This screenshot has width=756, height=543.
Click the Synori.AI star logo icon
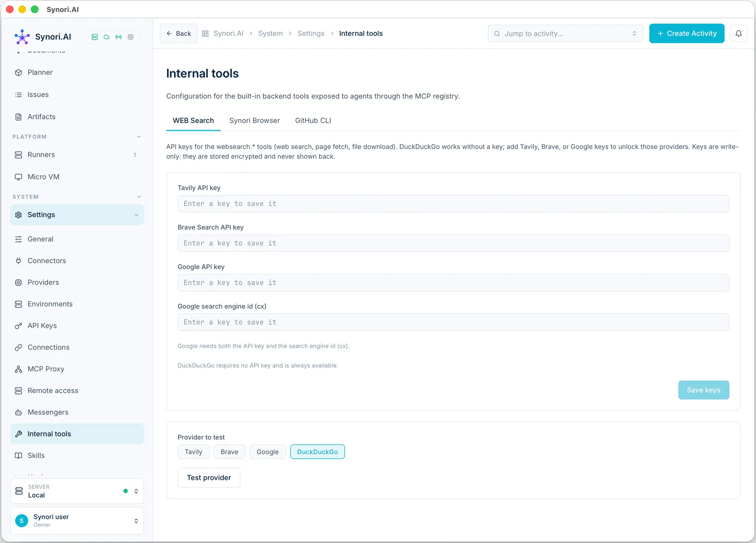pos(22,37)
